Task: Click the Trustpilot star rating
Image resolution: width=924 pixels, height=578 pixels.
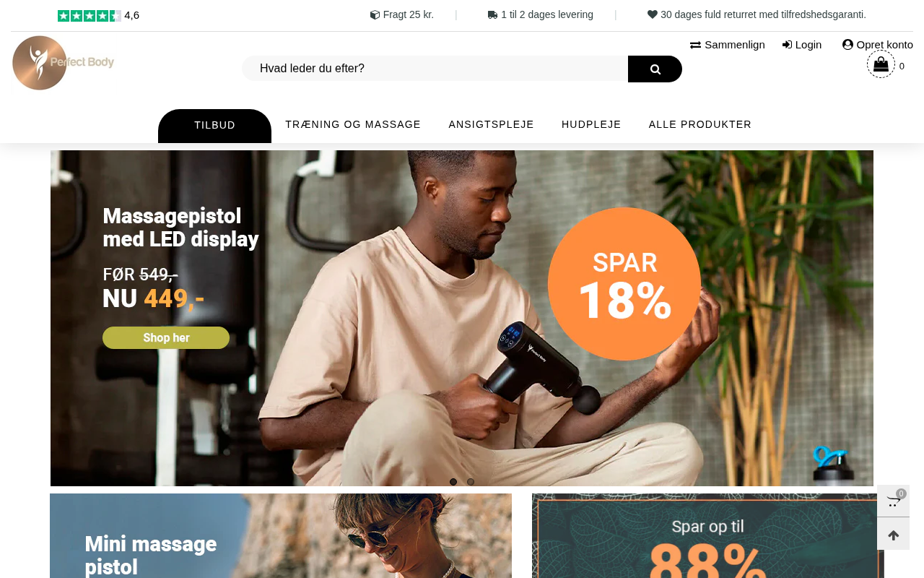Action: pyautogui.click(x=90, y=15)
